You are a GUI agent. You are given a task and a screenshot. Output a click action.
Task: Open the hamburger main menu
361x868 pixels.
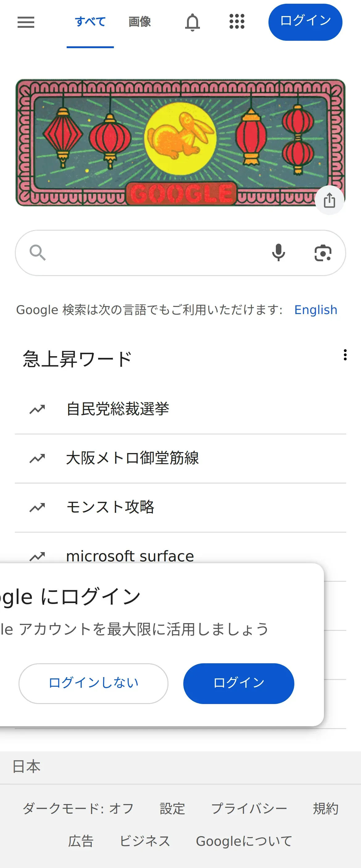click(x=26, y=22)
